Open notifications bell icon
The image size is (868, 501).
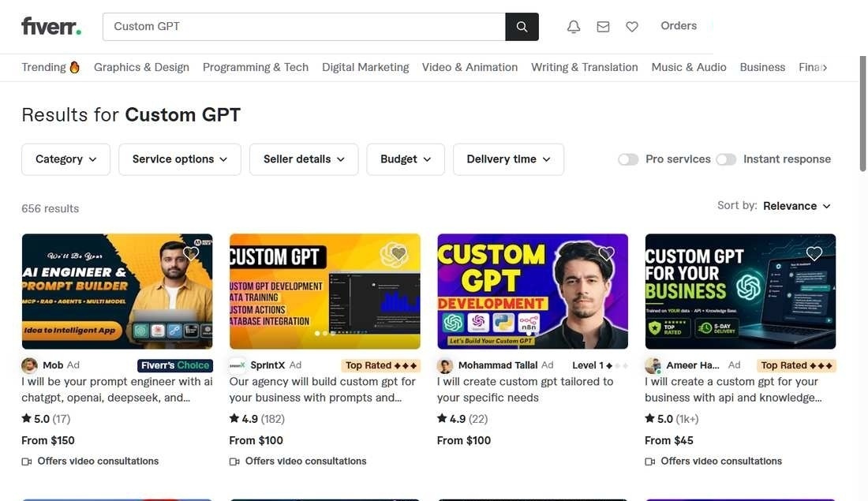[574, 27]
